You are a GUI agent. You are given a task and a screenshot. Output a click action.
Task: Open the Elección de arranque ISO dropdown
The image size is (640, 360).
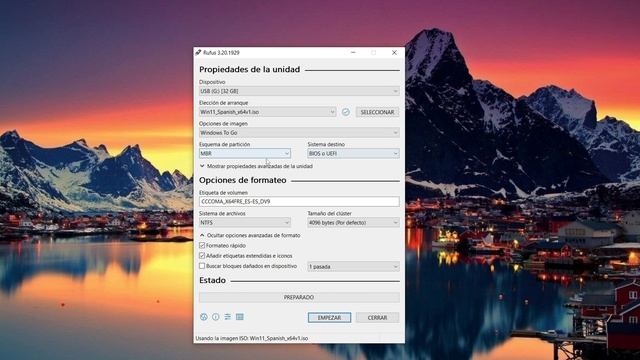tap(268, 112)
